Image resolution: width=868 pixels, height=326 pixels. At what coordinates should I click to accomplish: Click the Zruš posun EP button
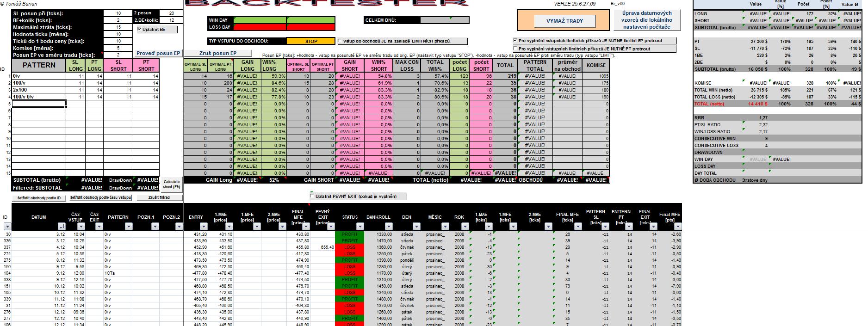pyautogui.click(x=218, y=53)
